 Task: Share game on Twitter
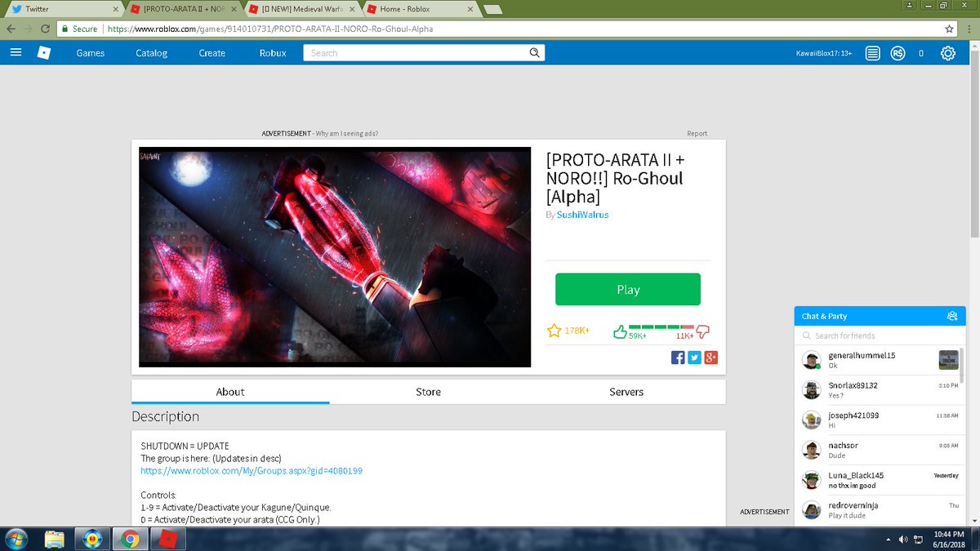point(694,358)
